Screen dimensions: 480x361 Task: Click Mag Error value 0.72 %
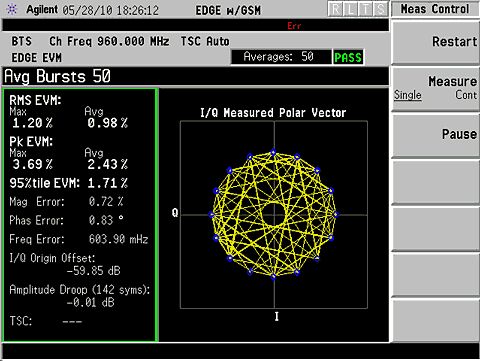point(106,202)
